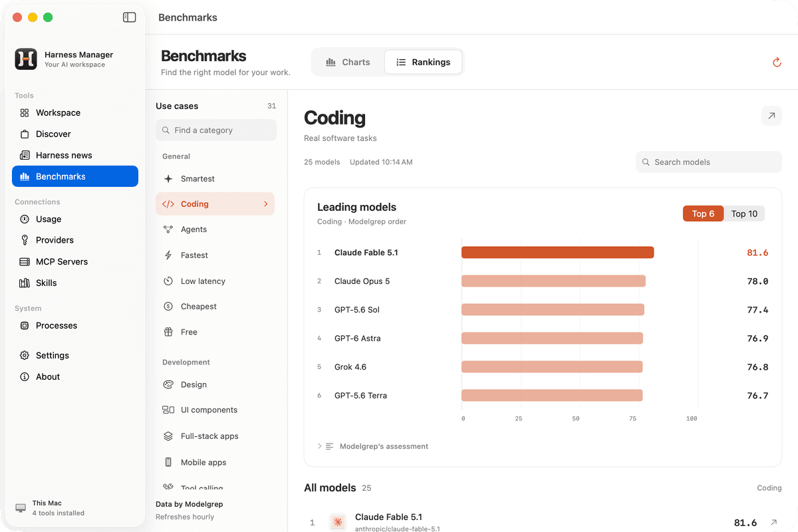
Task: Select the Mobile apps use case
Action: (x=215, y=462)
